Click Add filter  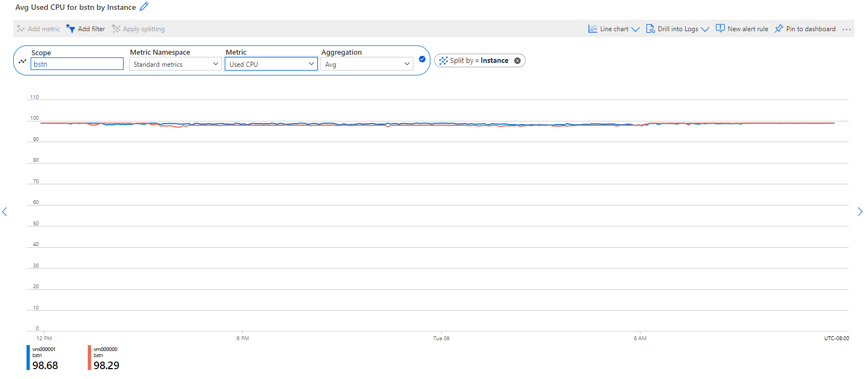[x=85, y=29]
